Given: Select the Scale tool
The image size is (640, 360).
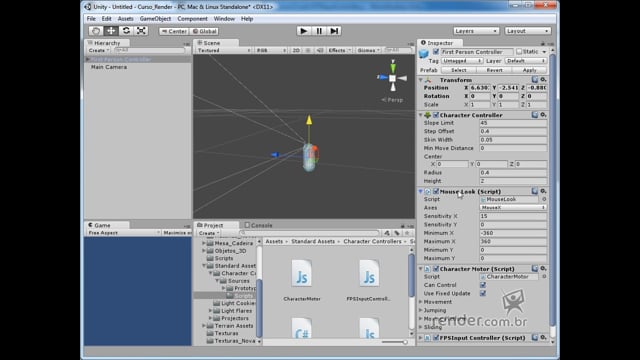Looking at the screenshot, I should (141, 31).
